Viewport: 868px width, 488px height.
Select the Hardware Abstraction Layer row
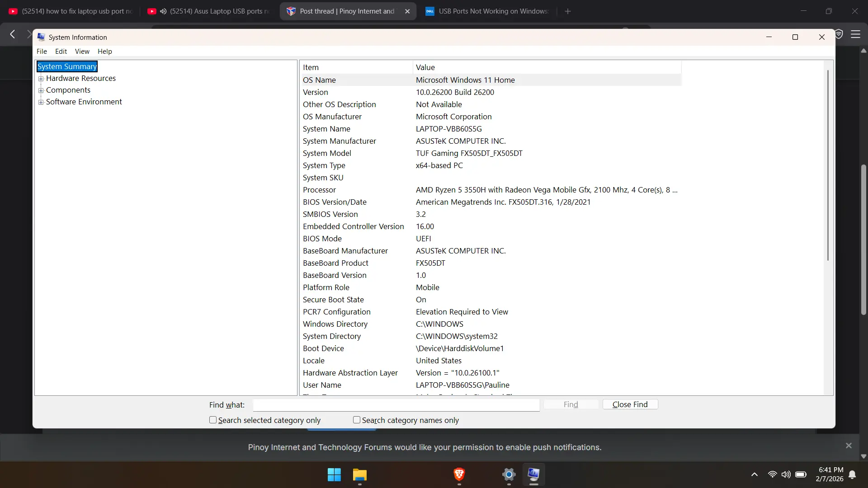pyautogui.click(x=491, y=373)
